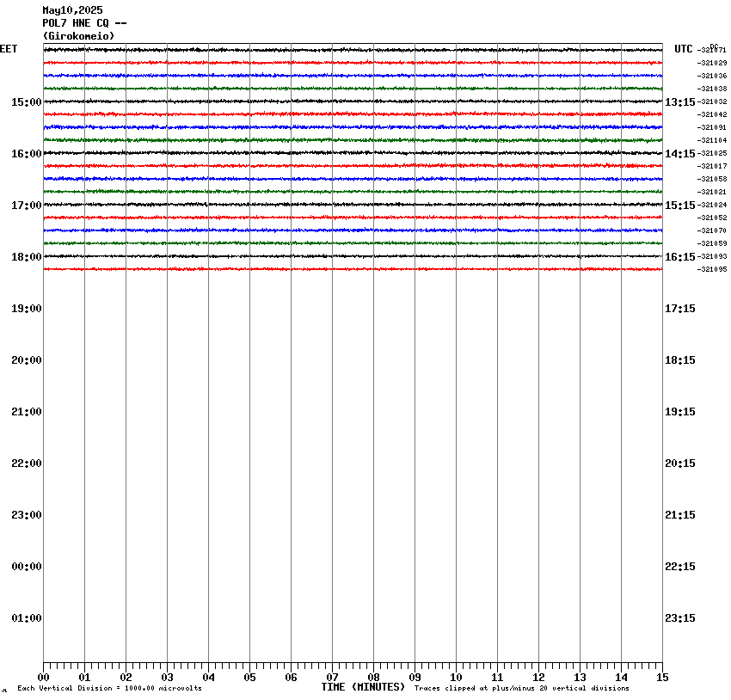Viewport: 731px width, 700px height.
Task: Click the EET time label "00:00"
Action: point(27,567)
